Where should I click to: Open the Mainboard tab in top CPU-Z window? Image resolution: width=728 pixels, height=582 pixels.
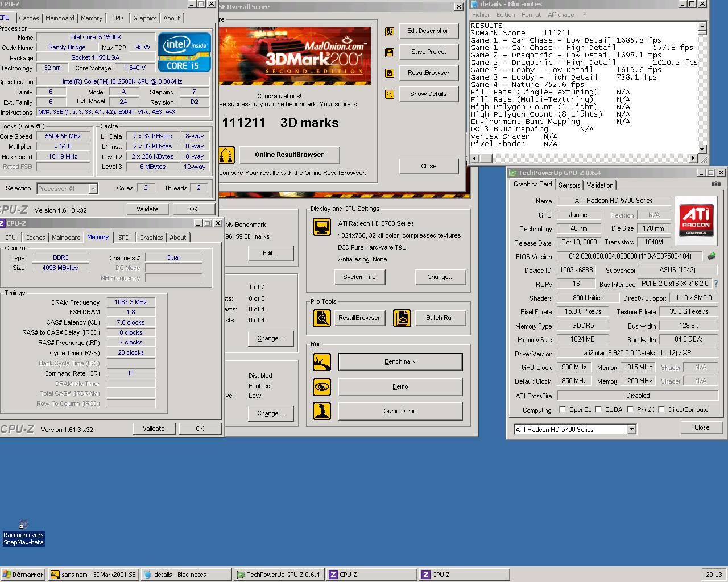coord(60,18)
